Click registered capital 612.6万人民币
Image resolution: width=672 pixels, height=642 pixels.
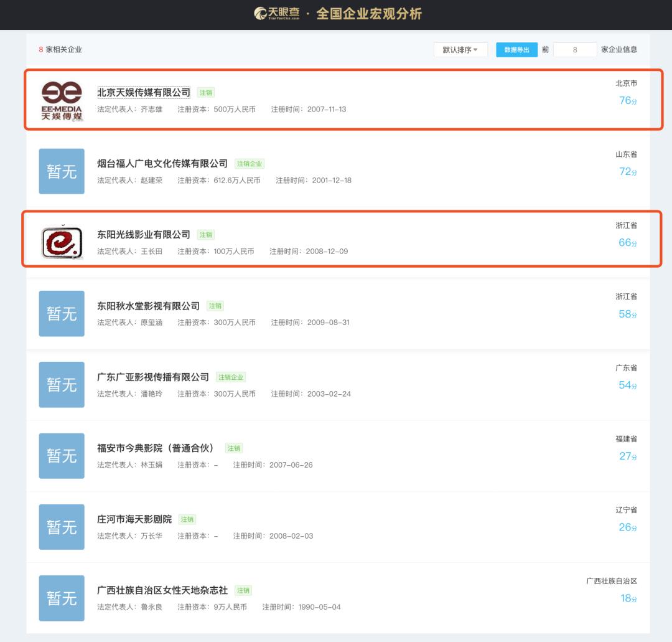(x=237, y=181)
